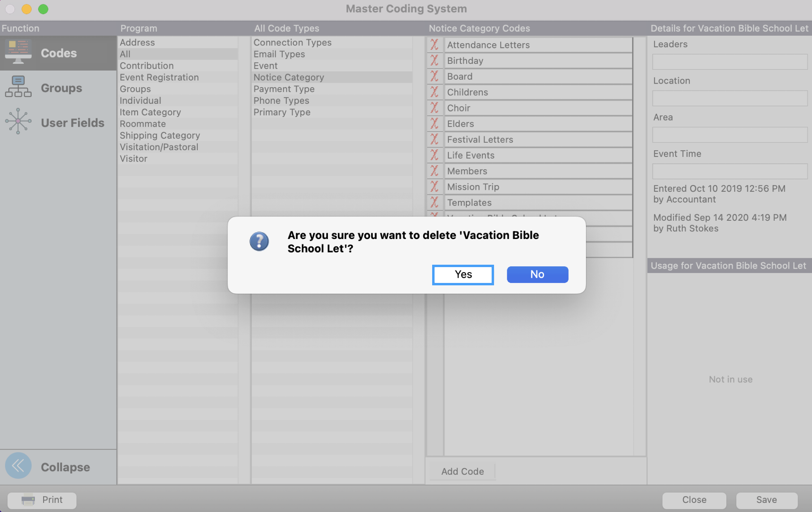This screenshot has width=812, height=512.
Task: Click the Add Code button
Action: coord(462,471)
